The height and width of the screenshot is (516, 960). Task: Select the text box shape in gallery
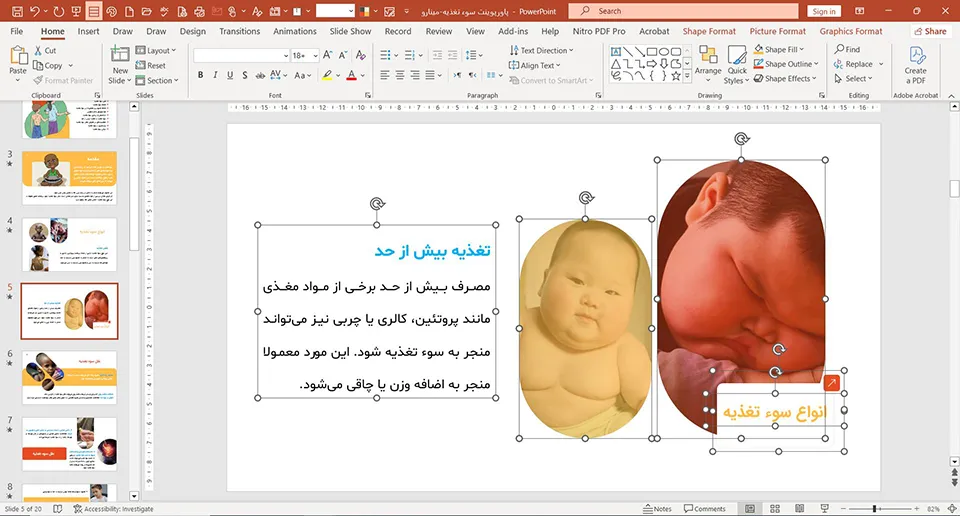616,52
